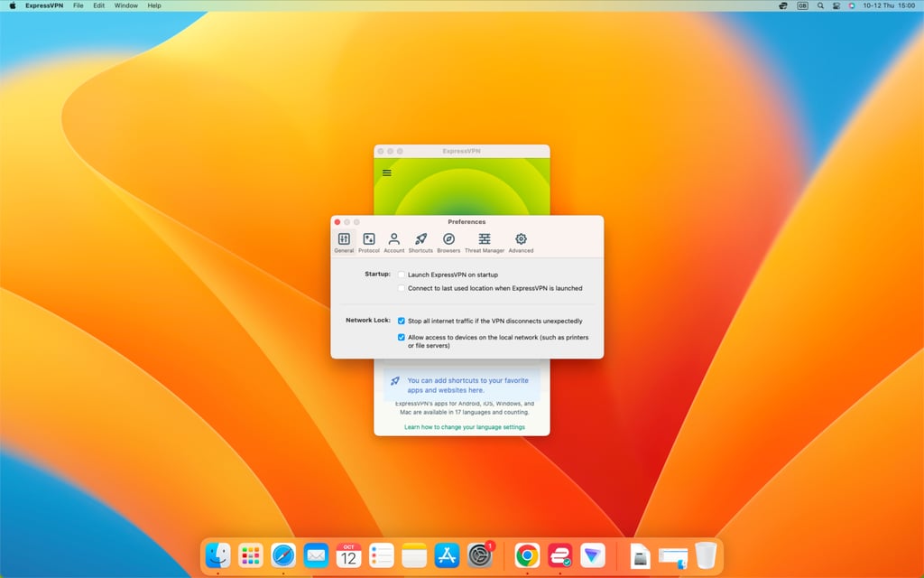Enable Launch ExpressVPN on startup
The height and width of the screenshot is (578, 924).
pyautogui.click(x=402, y=275)
